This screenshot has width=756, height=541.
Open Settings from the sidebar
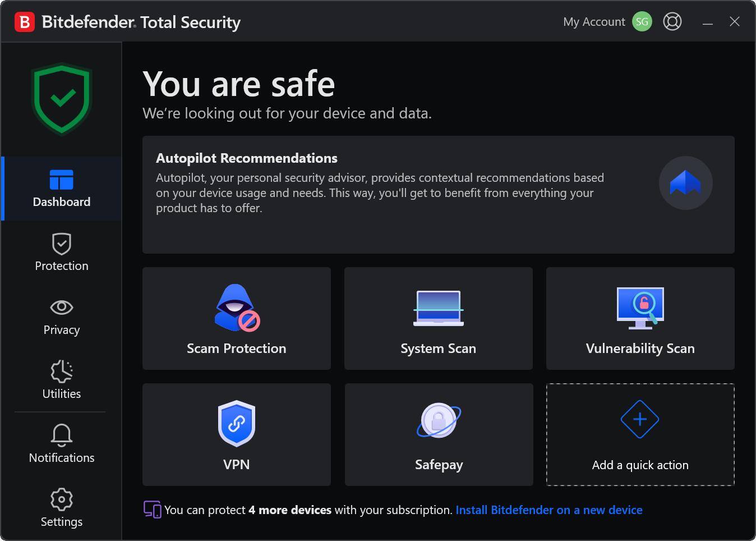62,508
